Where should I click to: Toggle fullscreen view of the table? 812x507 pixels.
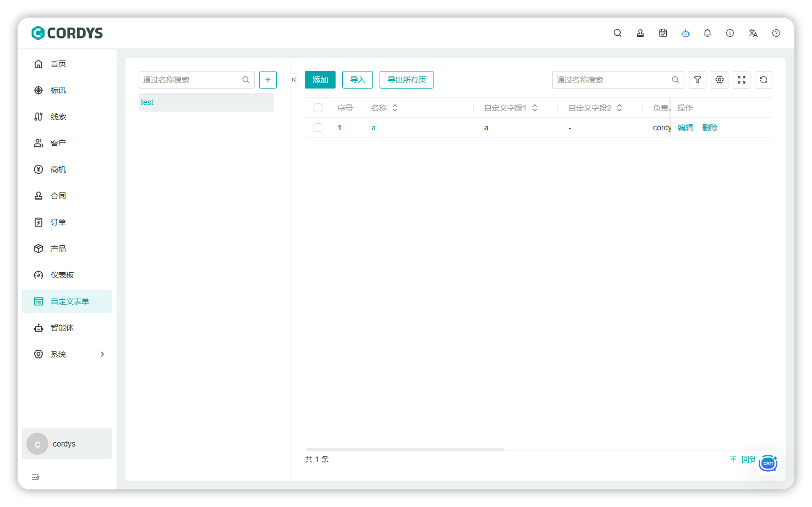[742, 80]
